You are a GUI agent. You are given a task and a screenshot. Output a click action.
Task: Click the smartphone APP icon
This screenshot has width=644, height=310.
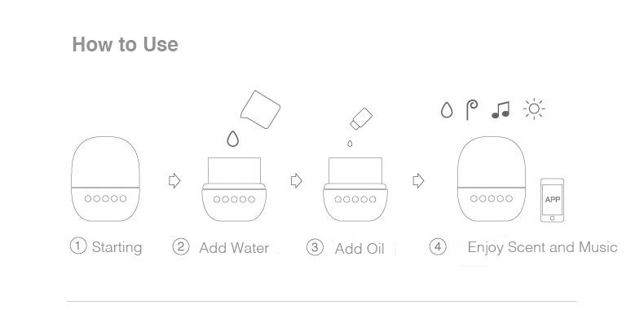coord(552,200)
